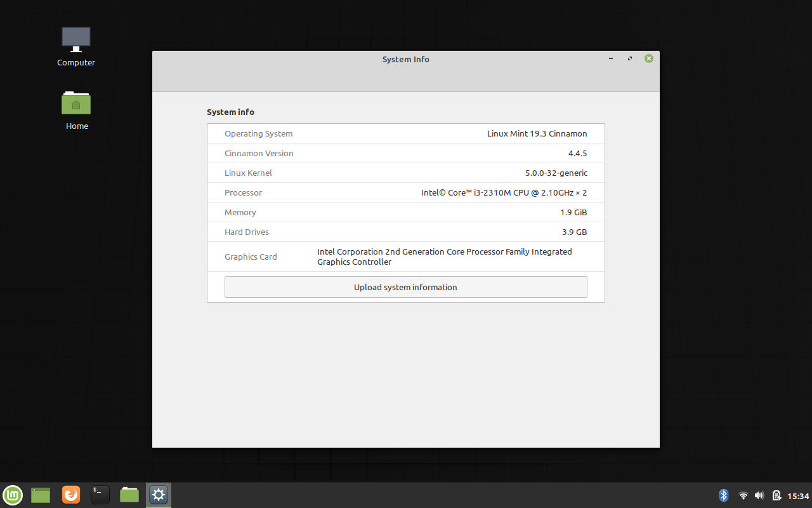Close the System Info window

649,58
